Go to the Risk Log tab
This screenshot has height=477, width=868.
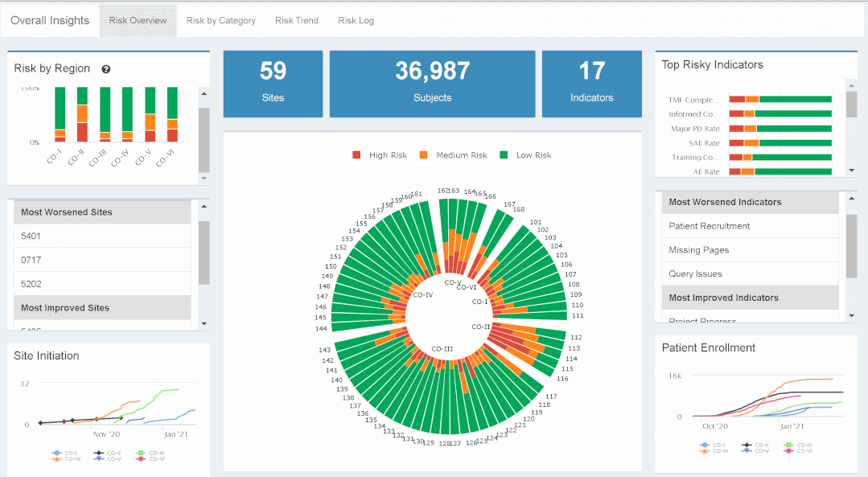[356, 21]
